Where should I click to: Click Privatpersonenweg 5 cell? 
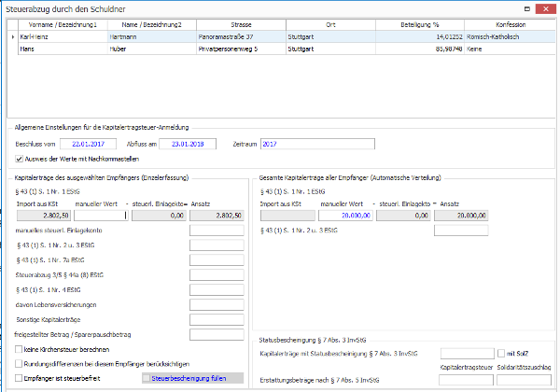click(241, 49)
